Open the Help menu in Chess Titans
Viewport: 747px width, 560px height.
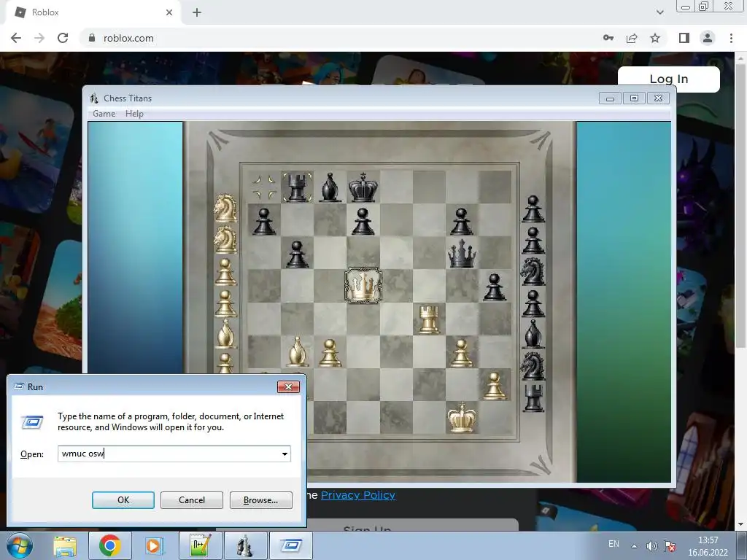pyautogui.click(x=134, y=114)
